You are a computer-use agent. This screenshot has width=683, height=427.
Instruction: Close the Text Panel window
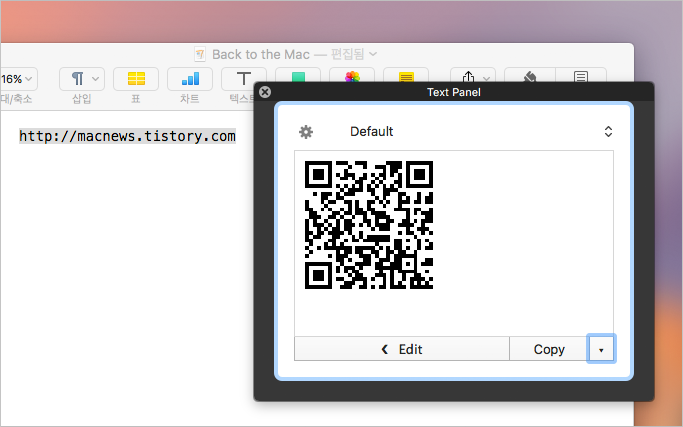[x=265, y=92]
